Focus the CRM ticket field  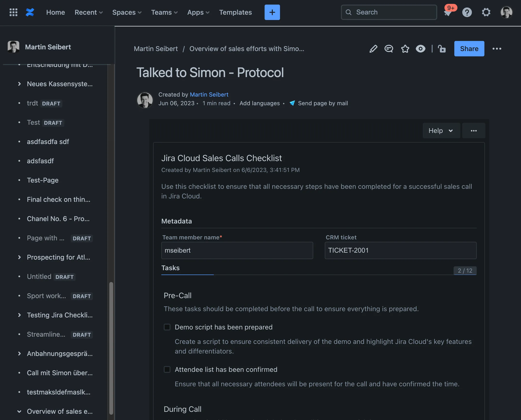click(401, 250)
